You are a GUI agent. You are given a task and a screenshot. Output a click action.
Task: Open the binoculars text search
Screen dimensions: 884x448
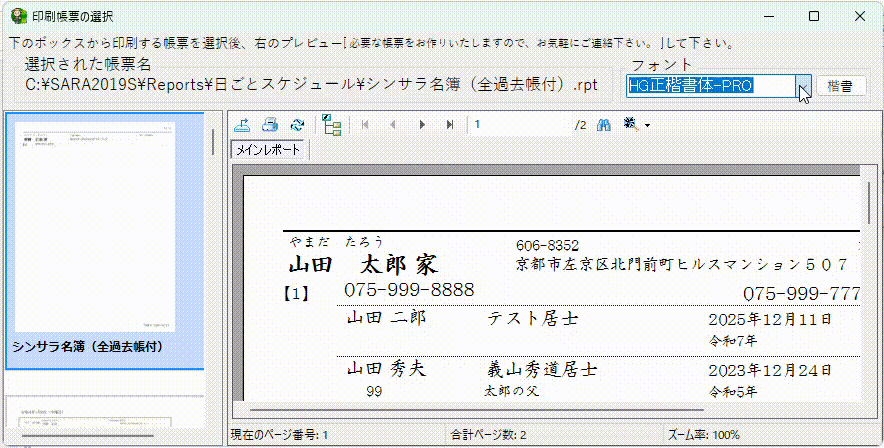(x=604, y=125)
